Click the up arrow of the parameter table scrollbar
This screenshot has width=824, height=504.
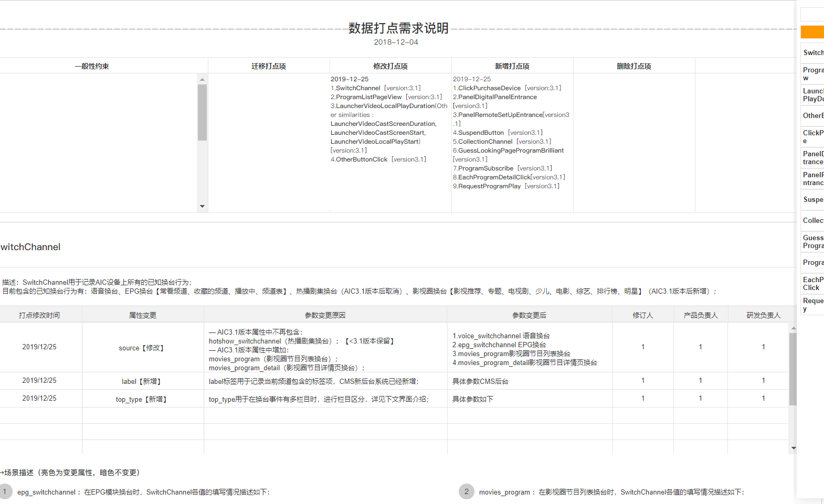click(x=793, y=328)
